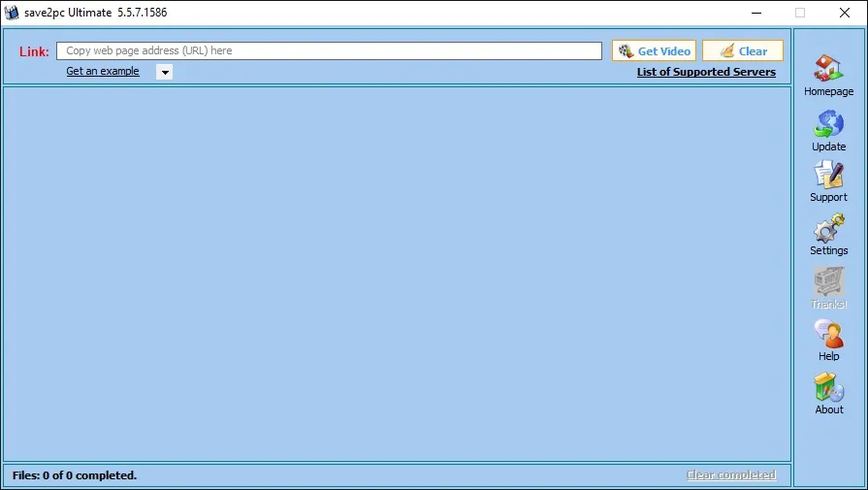
Task: Click the Get Video button
Action: pos(654,50)
